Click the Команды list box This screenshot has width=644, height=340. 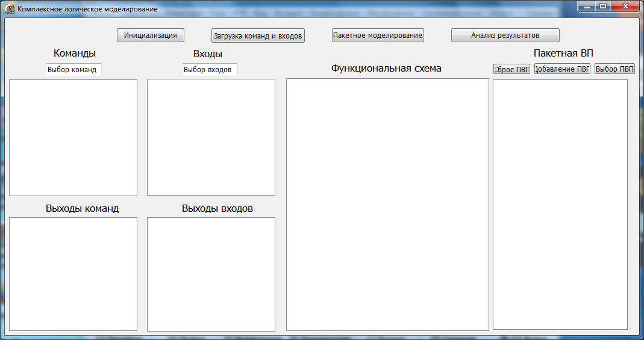click(x=73, y=138)
